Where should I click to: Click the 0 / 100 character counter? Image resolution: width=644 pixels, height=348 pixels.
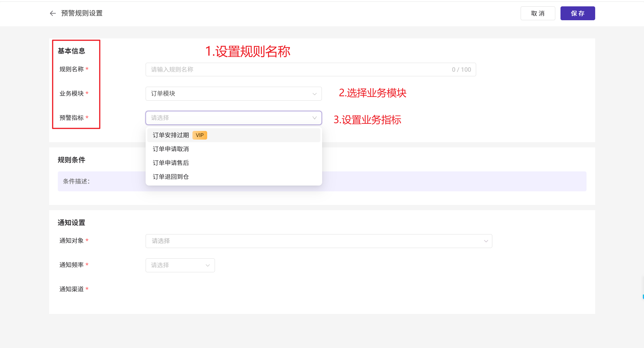pos(461,70)
